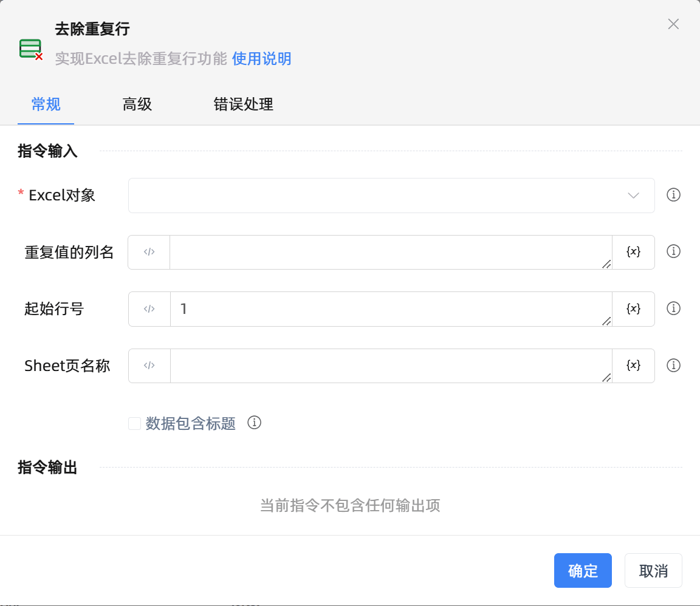Click info icon next to Excel对象
Viewport: 700px width, 606px height.
[673, 195]
